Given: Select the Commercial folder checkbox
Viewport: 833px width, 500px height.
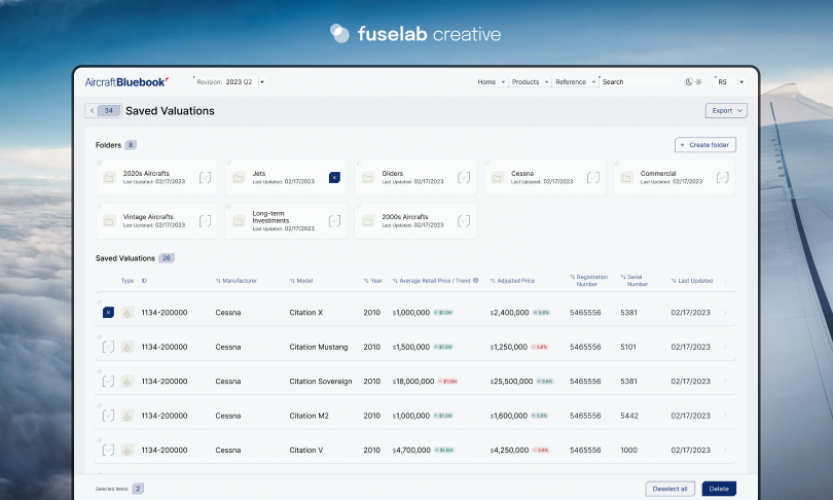Looking at the screenshot, I should tap(722, 177).
